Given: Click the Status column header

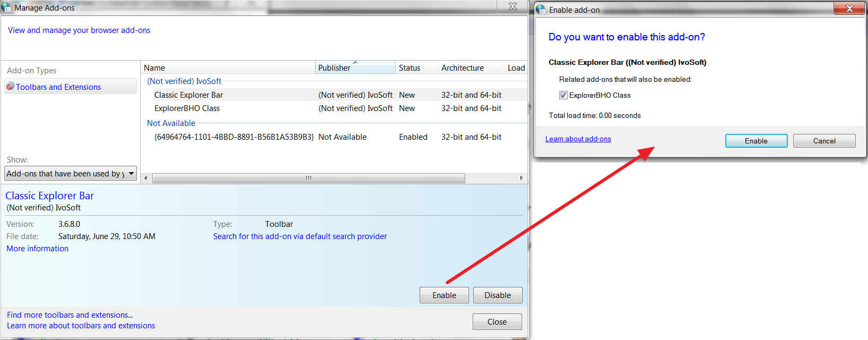Looking at the screenshot, I should coord(416,67).
